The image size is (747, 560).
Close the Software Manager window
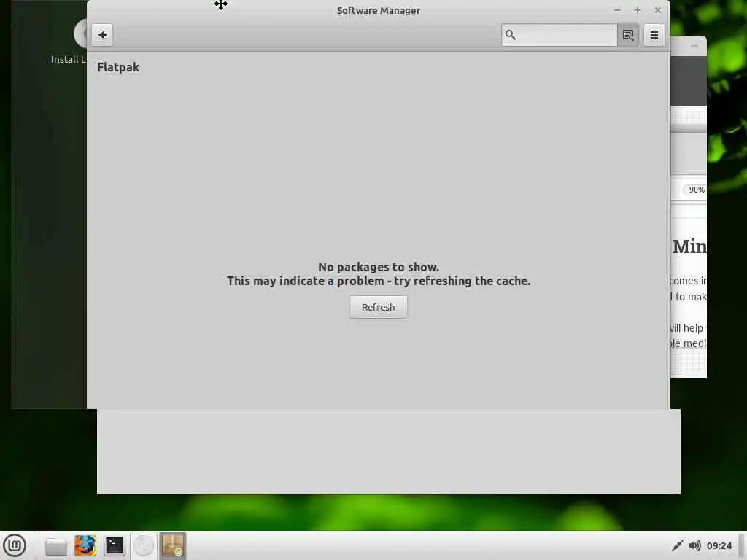[658, 10]
